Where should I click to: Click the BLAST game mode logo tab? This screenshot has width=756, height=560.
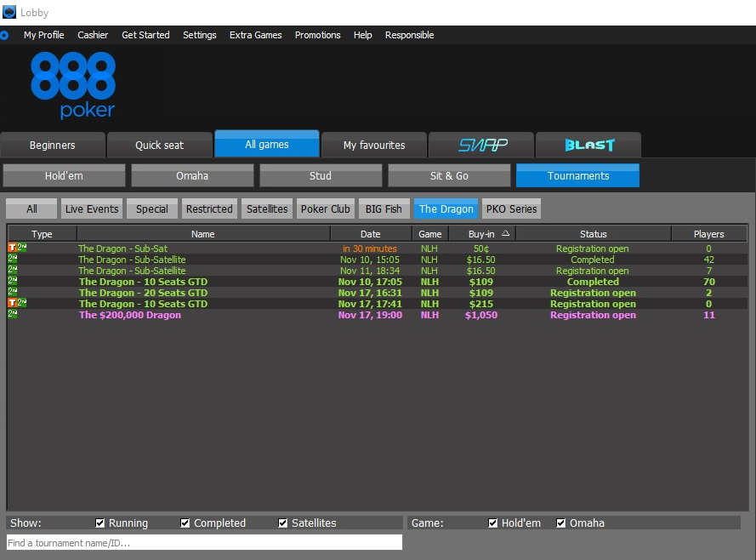pyautogui.click(x=587, y=145)
